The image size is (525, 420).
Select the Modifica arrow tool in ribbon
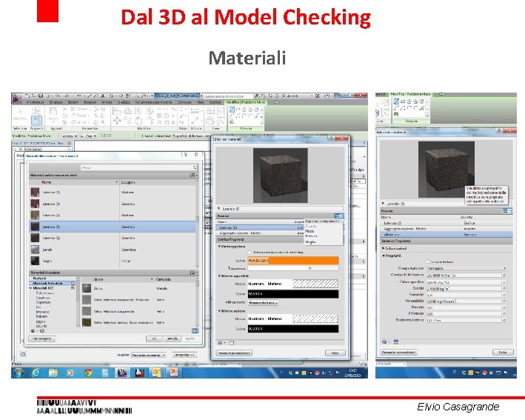[x=19, y=112]
